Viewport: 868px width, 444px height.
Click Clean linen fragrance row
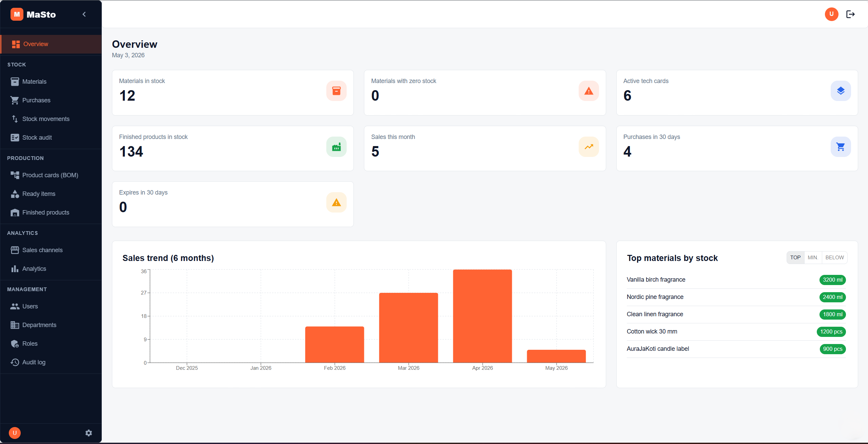pyautogui.click(x=736, y=315)
